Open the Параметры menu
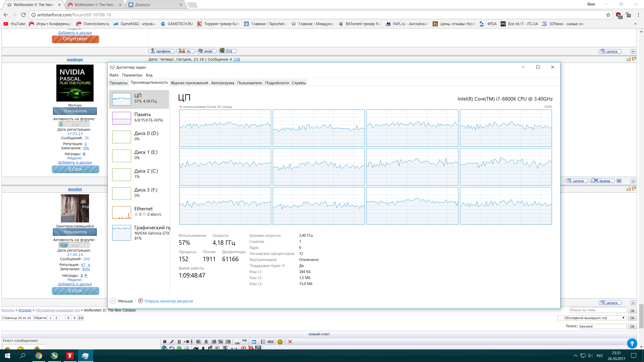The height and width of the screenshot is (362, 644). coord(132,75)
